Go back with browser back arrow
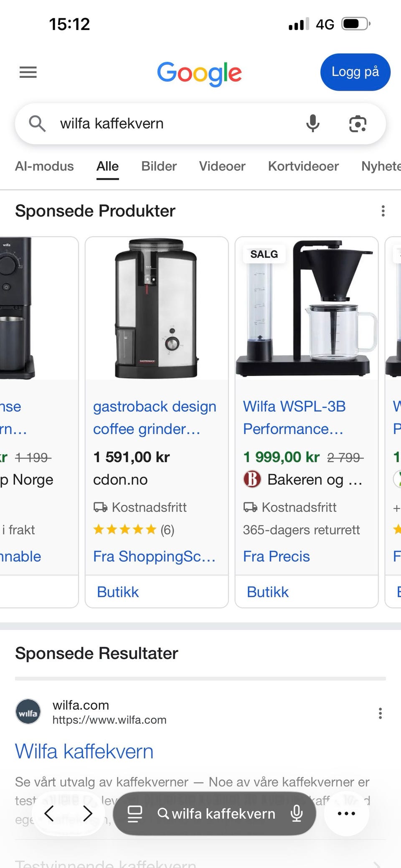The width and height of the screenshot is (401, 868). pyautogui.click(x=49, y=813)
